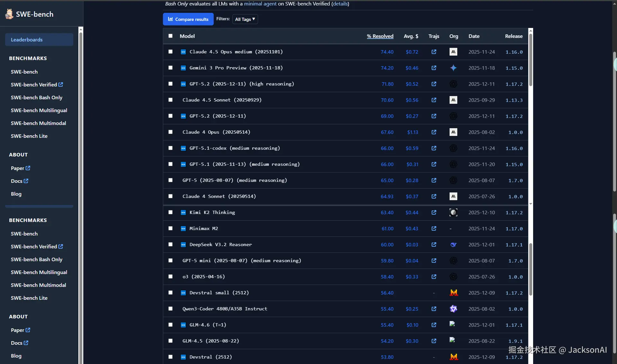This screenshot has width=617, height=364.
Task: Click Mistral logo in Devstral small row
Action: click(453, 293)
